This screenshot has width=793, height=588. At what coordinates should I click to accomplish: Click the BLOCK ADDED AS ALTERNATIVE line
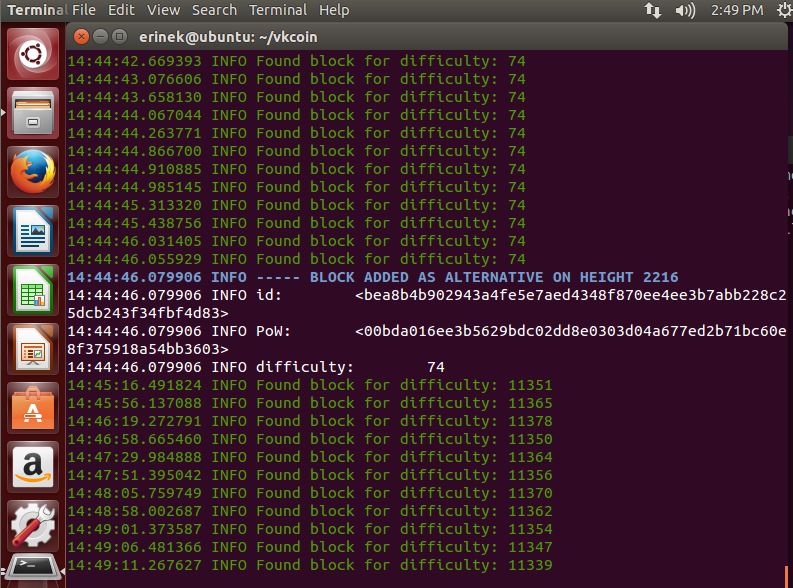tap(373, 277)
